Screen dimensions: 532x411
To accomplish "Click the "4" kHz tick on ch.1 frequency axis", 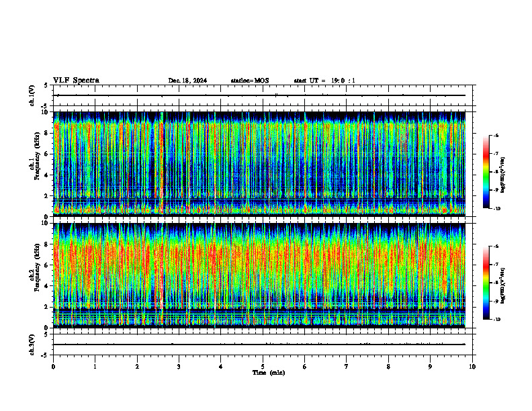I will tap(47, 175).
